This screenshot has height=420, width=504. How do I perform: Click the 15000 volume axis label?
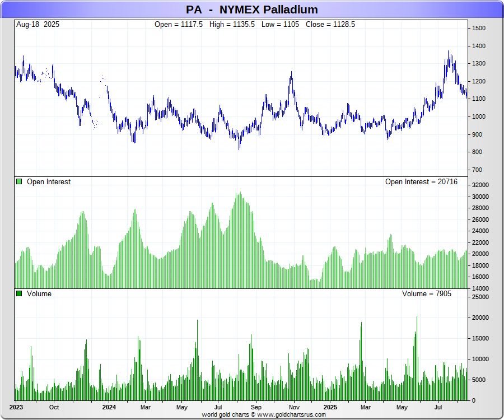click(x=480, y=338)
